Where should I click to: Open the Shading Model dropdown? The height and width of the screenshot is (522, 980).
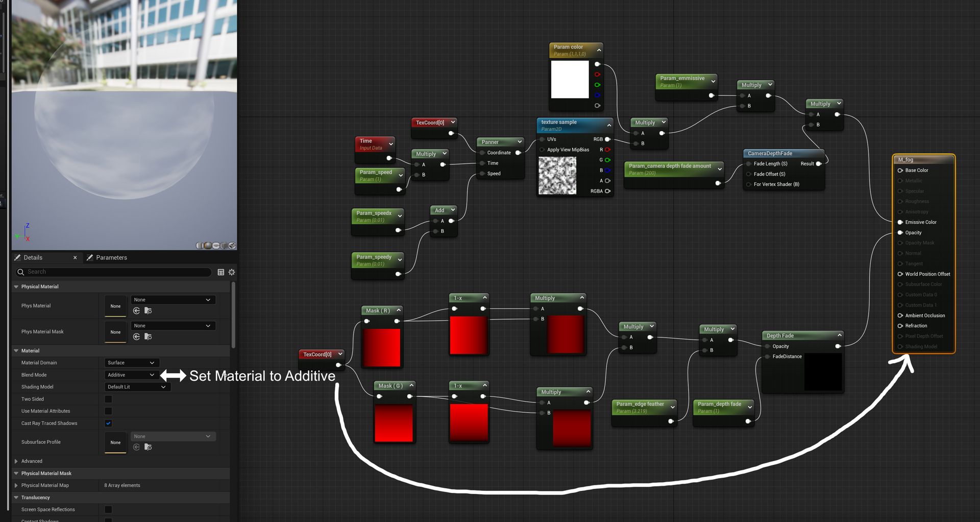pos(137,387)
